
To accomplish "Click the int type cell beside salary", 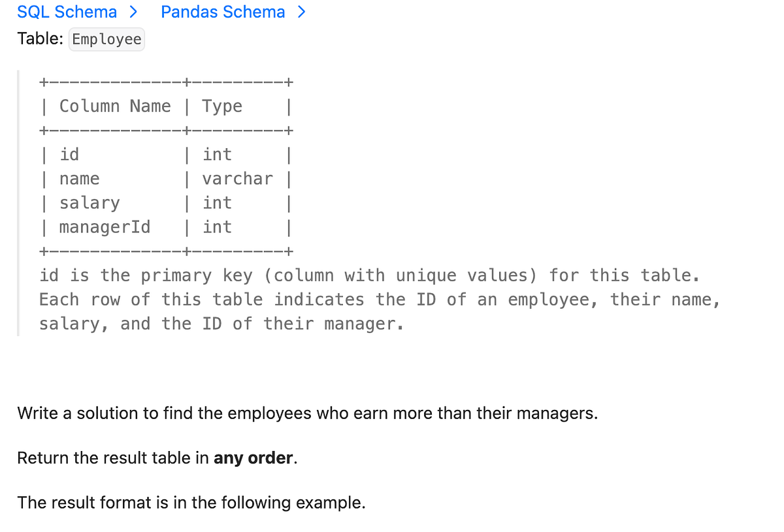I will tap(217, 203).
